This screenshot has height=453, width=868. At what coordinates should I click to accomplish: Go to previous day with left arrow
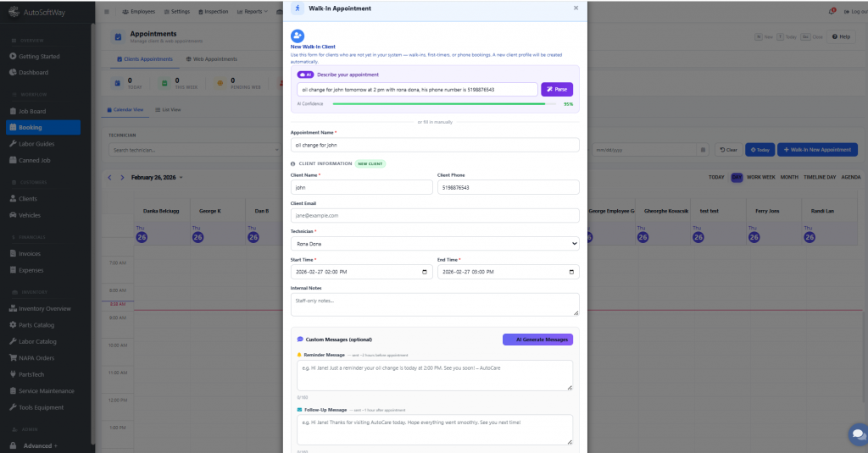pyautogui.click(x=109, y=177)
